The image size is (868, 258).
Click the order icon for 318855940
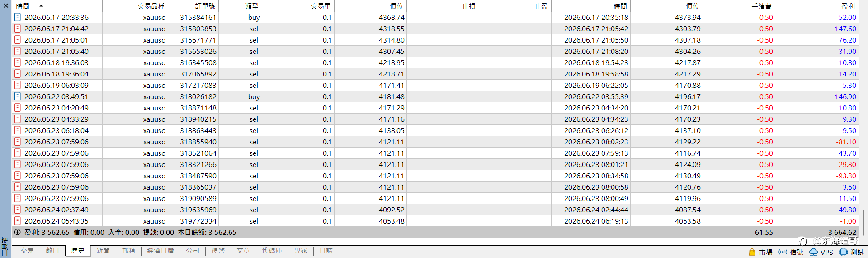(17, 142)
